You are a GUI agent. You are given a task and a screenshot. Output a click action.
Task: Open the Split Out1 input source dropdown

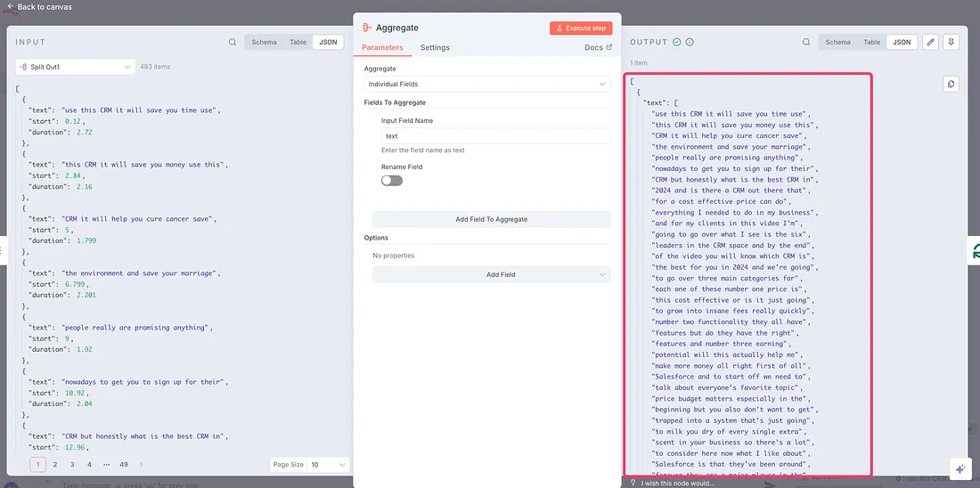[x=75, y=67]
